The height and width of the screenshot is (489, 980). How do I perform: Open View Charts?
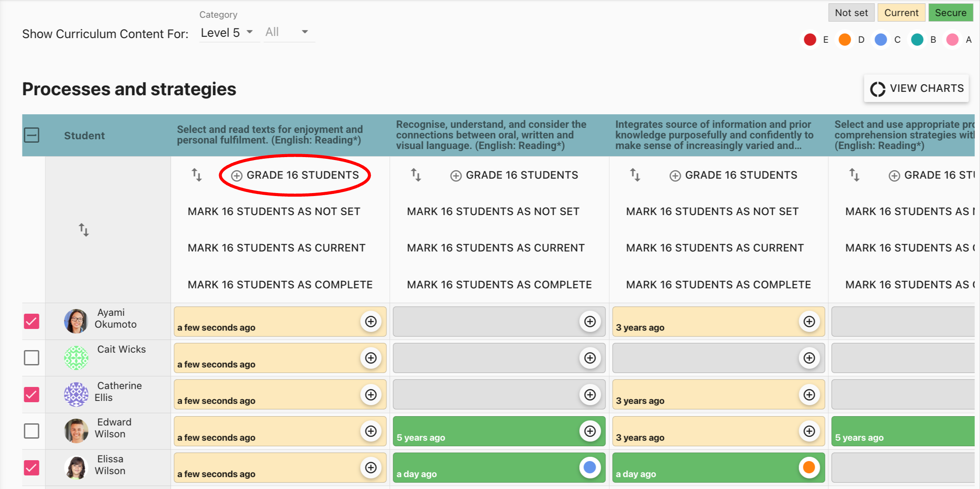916,88
